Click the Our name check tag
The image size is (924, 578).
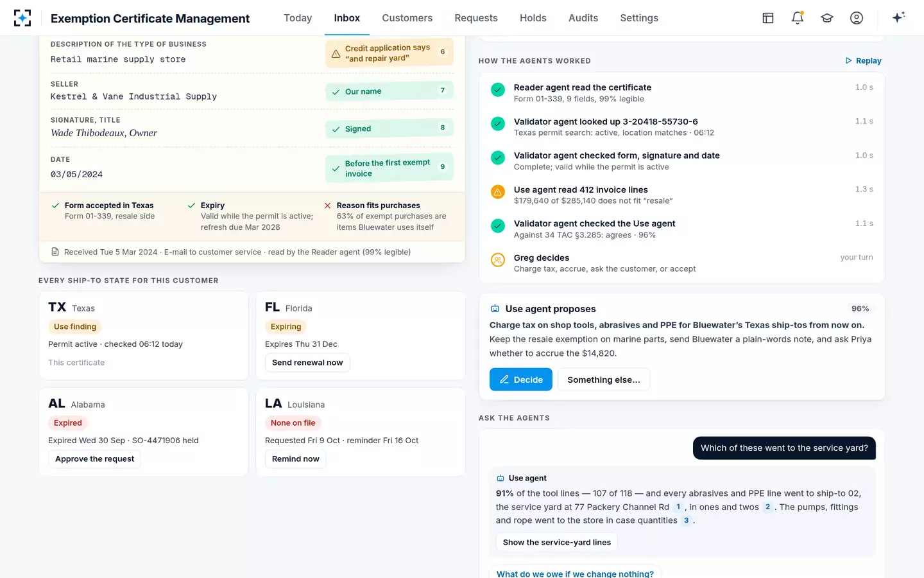pos(389,91)
